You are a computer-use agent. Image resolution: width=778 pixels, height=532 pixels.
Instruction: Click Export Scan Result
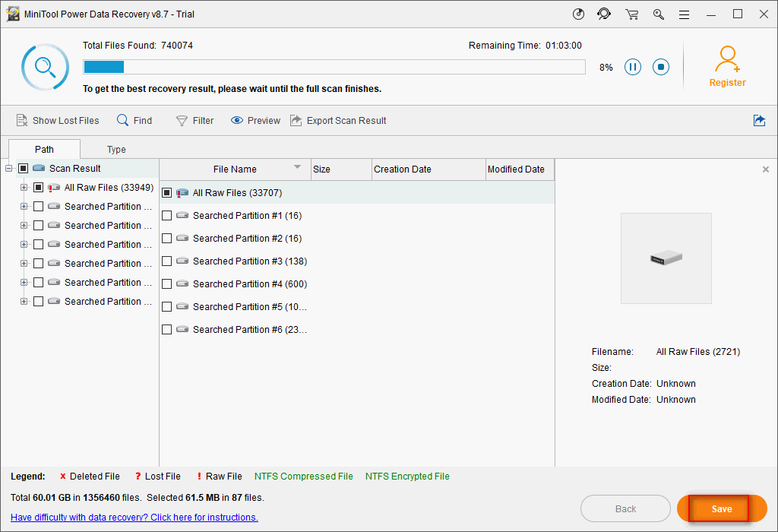click(338, 121)
